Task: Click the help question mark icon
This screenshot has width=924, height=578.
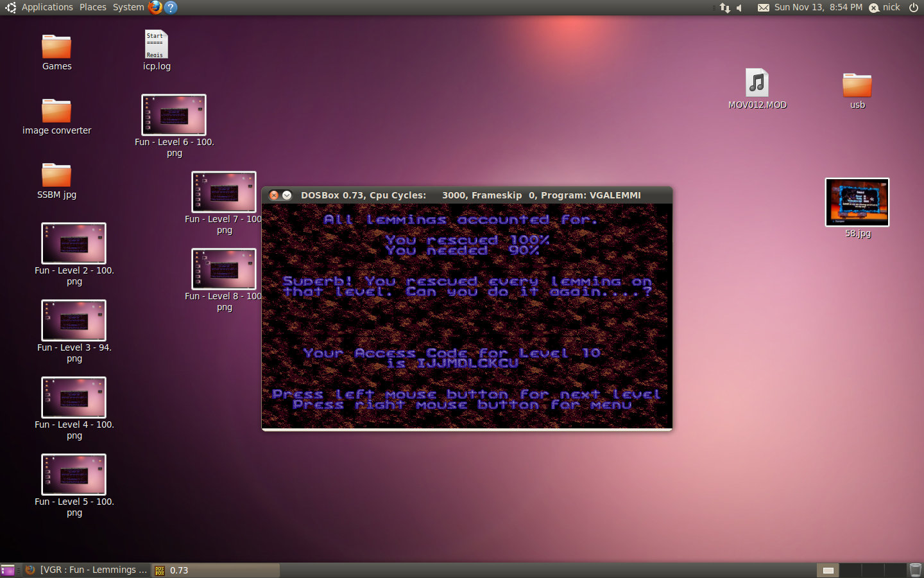Action: [171, 7]
